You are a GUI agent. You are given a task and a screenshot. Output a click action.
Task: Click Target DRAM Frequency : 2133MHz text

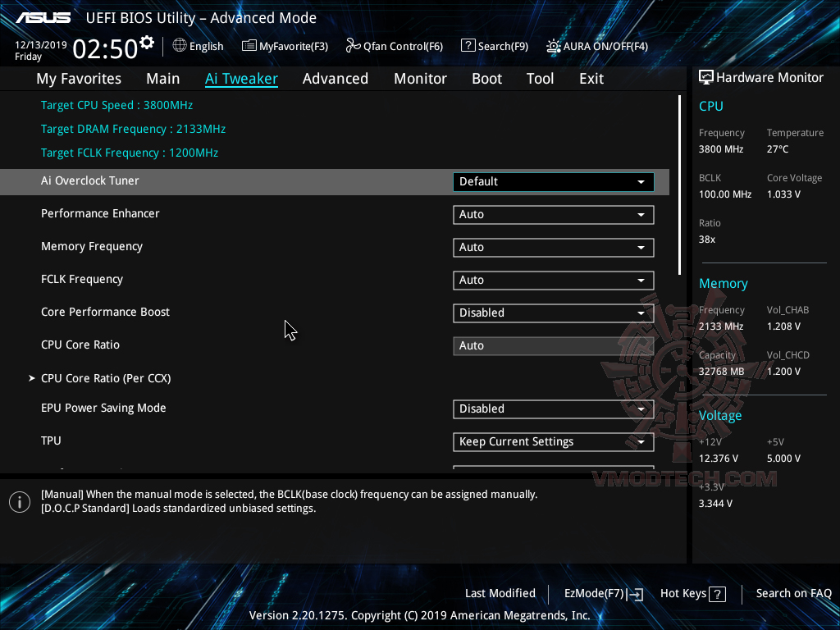tap(134, 129)
